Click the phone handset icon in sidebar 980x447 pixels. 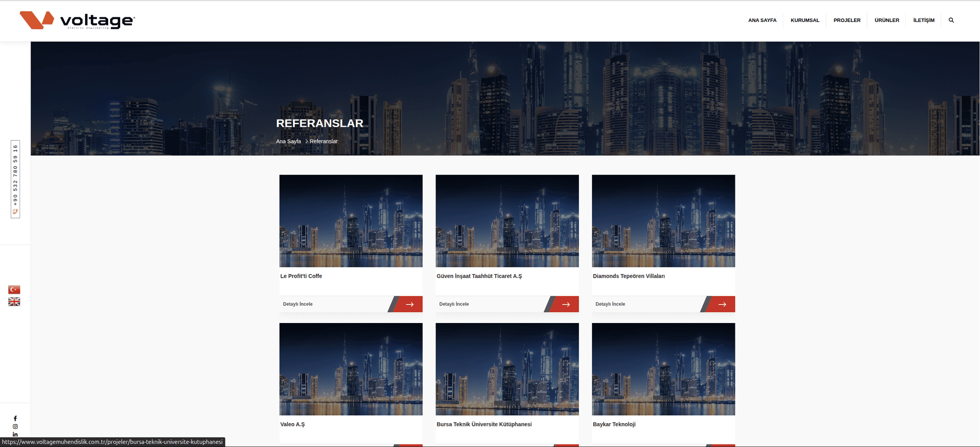pos(15,212)
